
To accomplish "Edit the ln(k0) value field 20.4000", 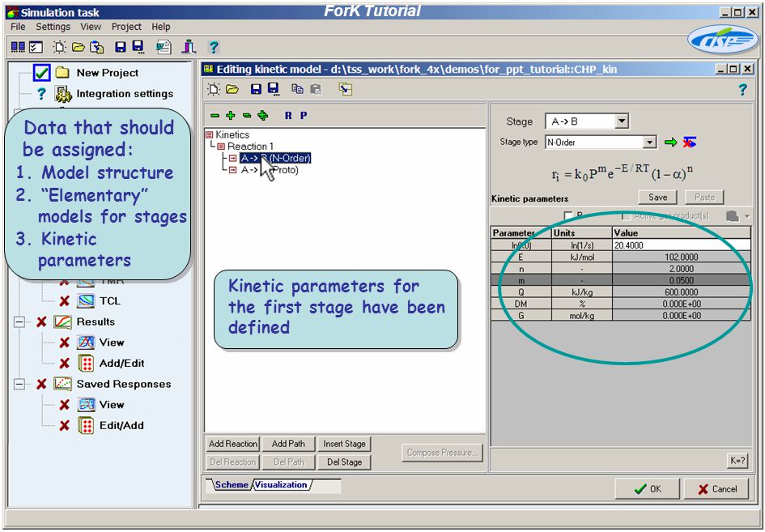I will [x=682, y=245].
